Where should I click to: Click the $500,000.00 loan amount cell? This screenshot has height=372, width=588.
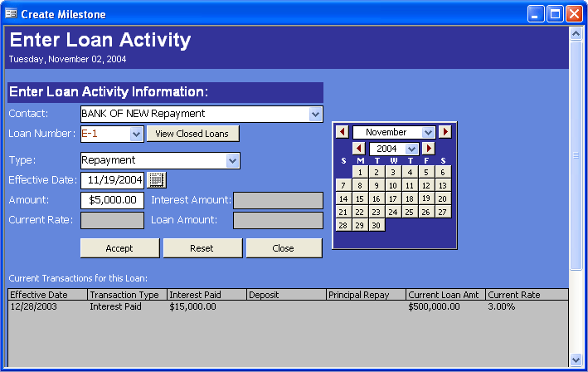click(x=434, y=306)
